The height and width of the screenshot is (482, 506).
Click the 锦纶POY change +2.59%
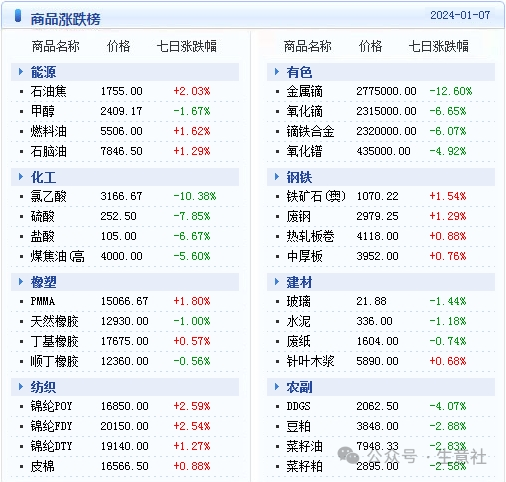tap(192, 406)
